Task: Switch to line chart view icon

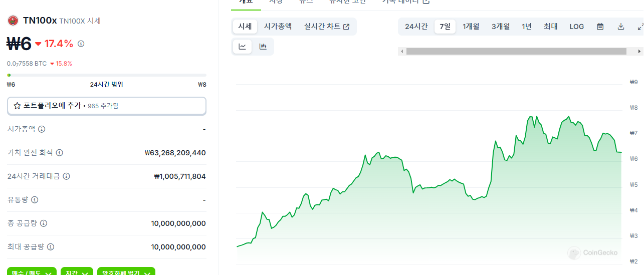Action: pyautogui.click(x=243, y=47)
